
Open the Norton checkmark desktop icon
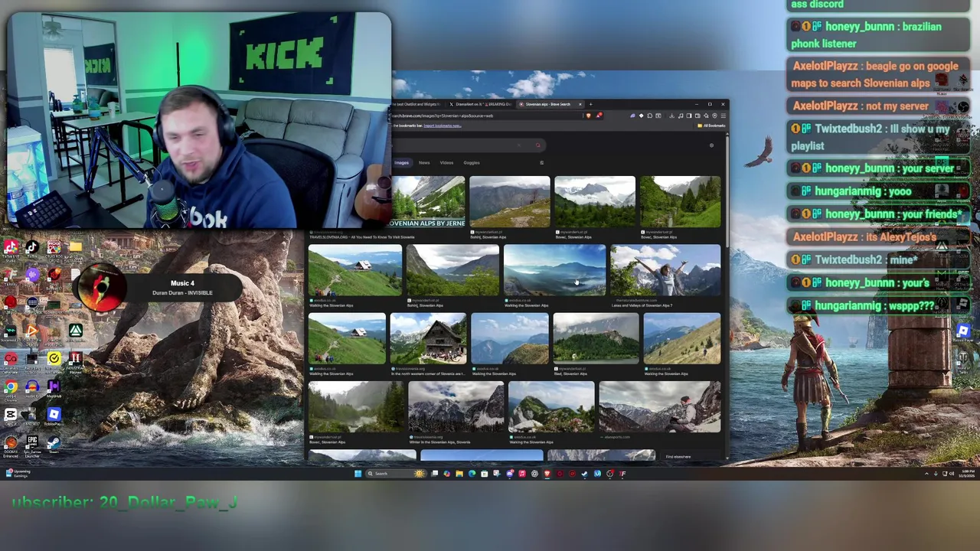click(x=54, y=359)
